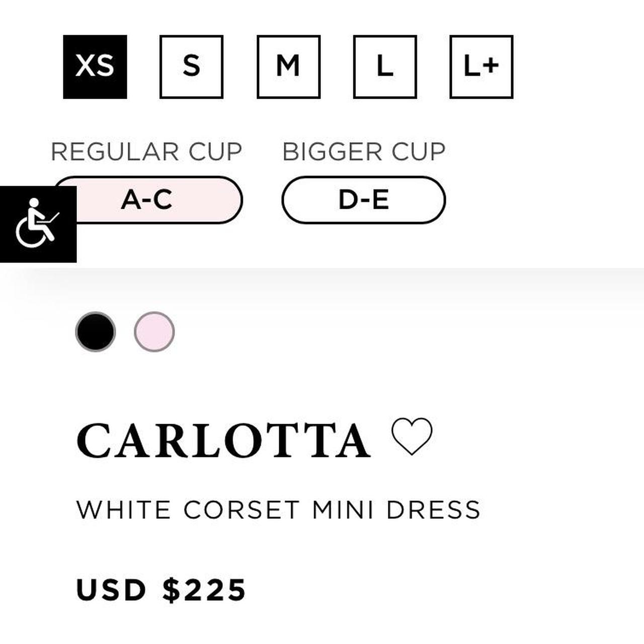Choose the L+ size option
The width and height of the screenshot is (644, 644).
(481, 66)
